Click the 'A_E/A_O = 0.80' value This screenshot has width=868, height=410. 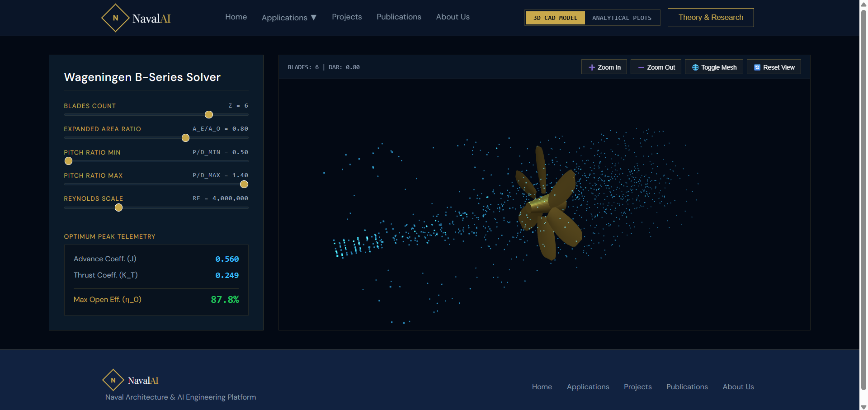click(220, 129)
